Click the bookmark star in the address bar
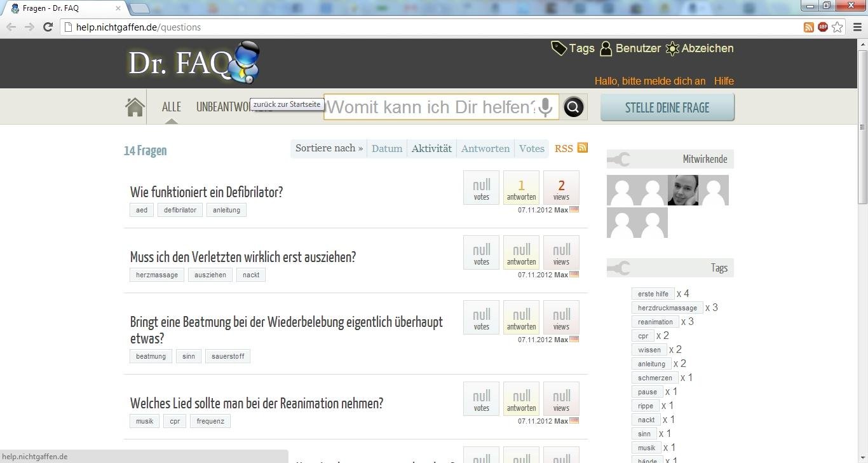 837,27
